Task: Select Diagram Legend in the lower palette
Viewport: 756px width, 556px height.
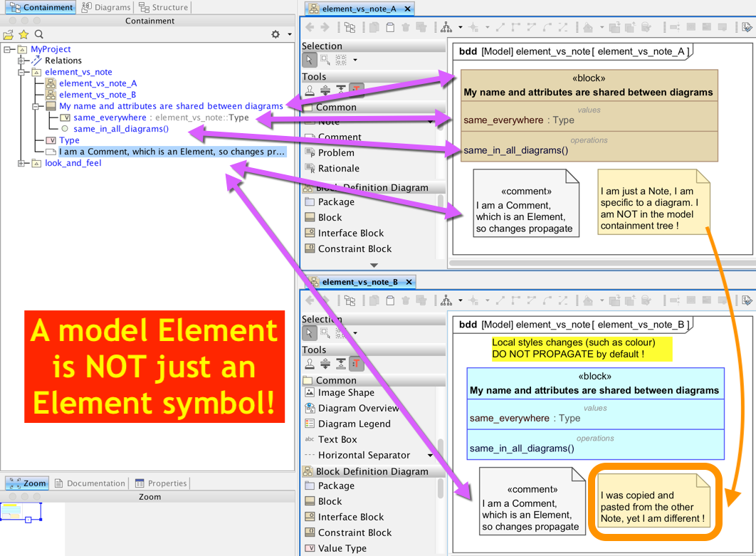Action: 354,424
